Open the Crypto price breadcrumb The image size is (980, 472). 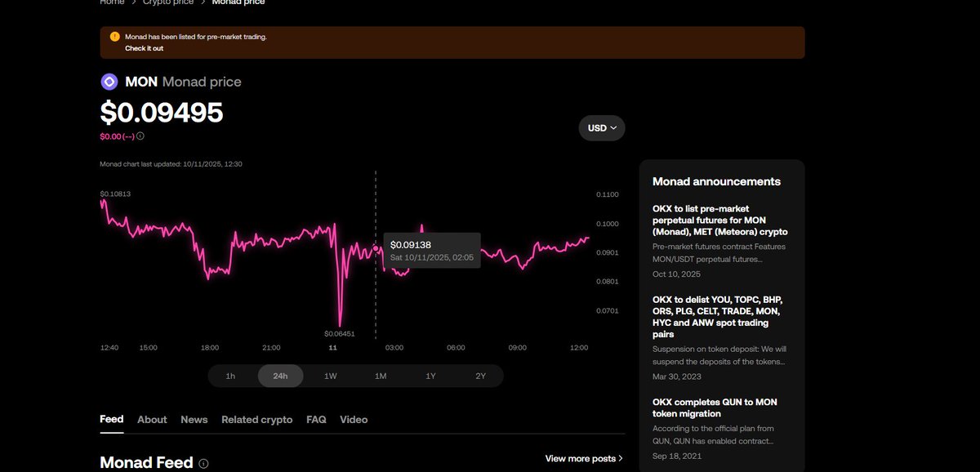click(170, 2)
